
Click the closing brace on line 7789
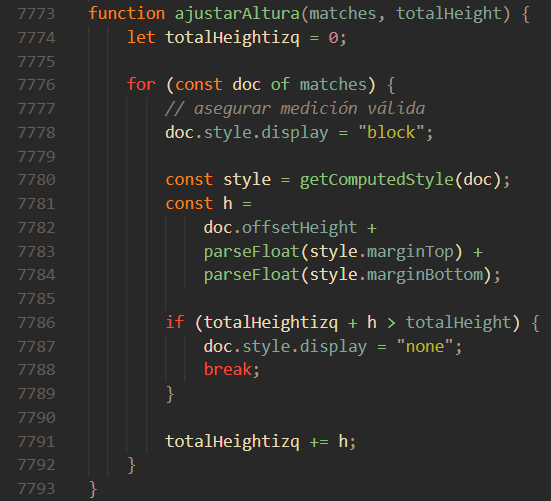pos(170,394)
